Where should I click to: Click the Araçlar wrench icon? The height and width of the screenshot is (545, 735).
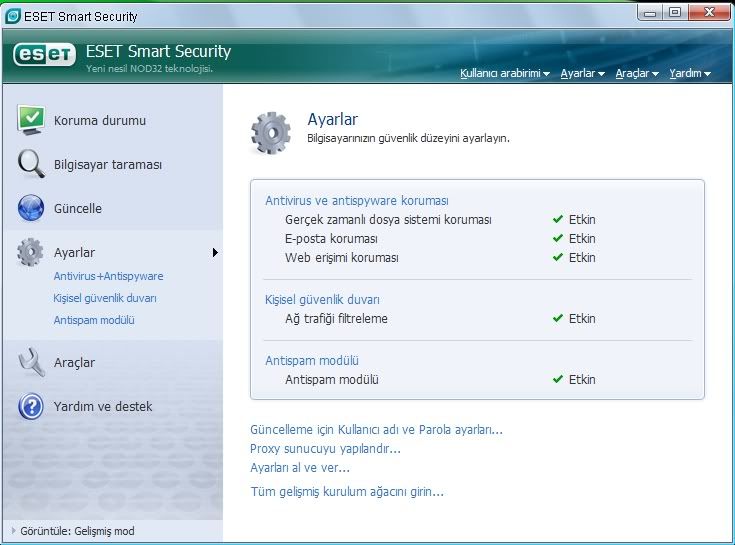(31, 362)
